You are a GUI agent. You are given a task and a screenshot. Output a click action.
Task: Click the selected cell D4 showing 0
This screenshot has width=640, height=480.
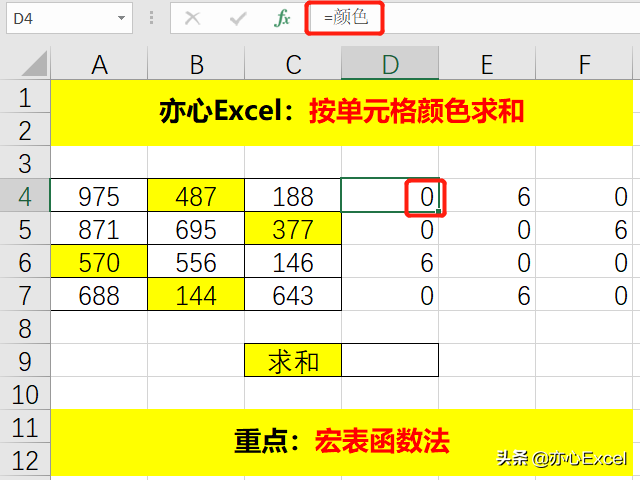[390, 195]
